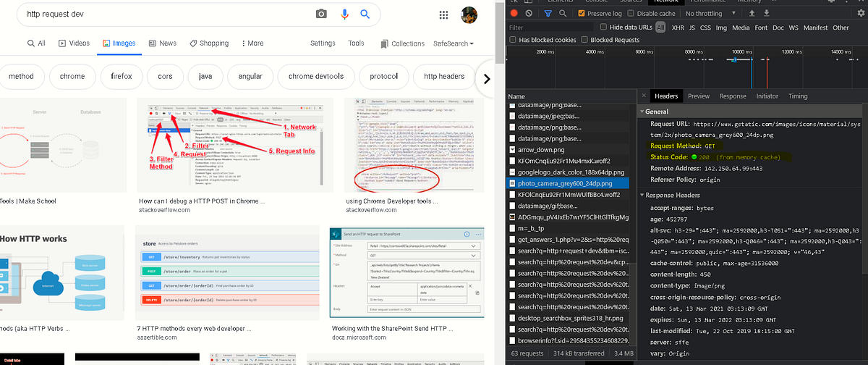This screenshot has height=365, width=868.
Task: Click the import HAR upload arrow
Action: click(752, 13)
